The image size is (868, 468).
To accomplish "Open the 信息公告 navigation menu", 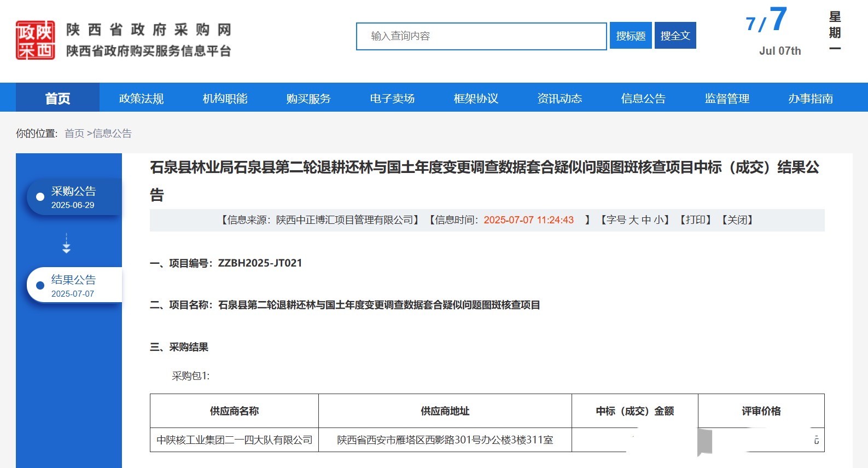I will tap(643, 99).
